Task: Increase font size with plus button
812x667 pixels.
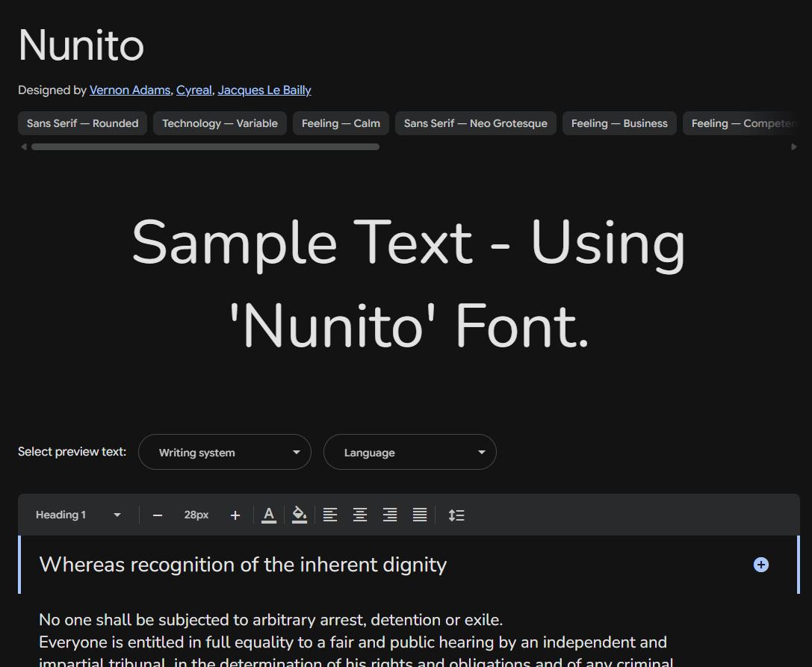Action: [235, 515]
